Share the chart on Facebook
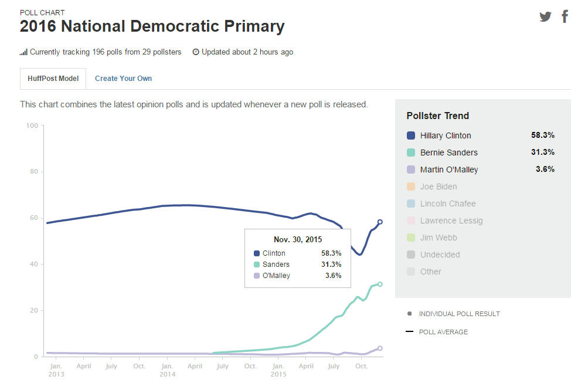The image size is (588, 383). click(x=565, y=16)
